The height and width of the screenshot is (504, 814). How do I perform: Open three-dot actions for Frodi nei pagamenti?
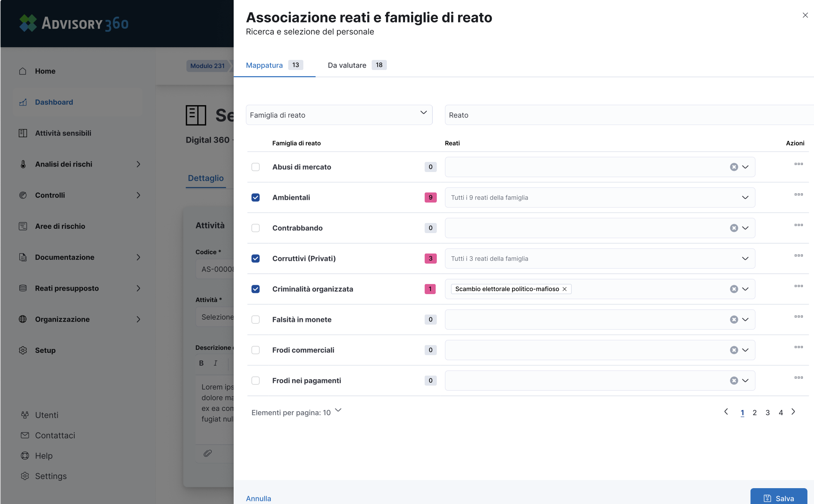pos(799,378)
